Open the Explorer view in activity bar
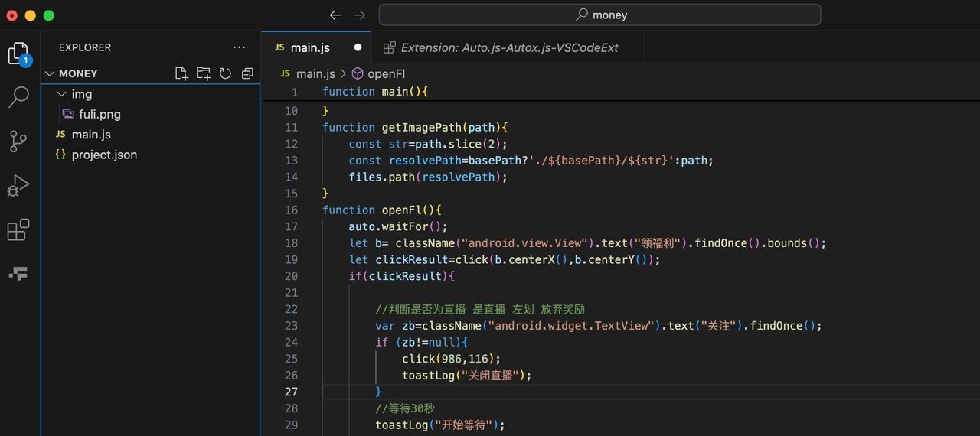Viewport: 980px width, 436px height. point(18,54)
